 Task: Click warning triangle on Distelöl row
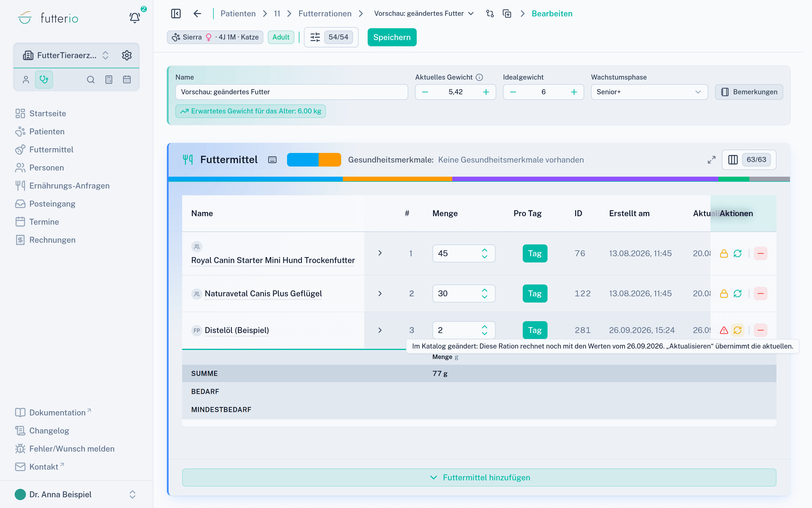point(724,330)
